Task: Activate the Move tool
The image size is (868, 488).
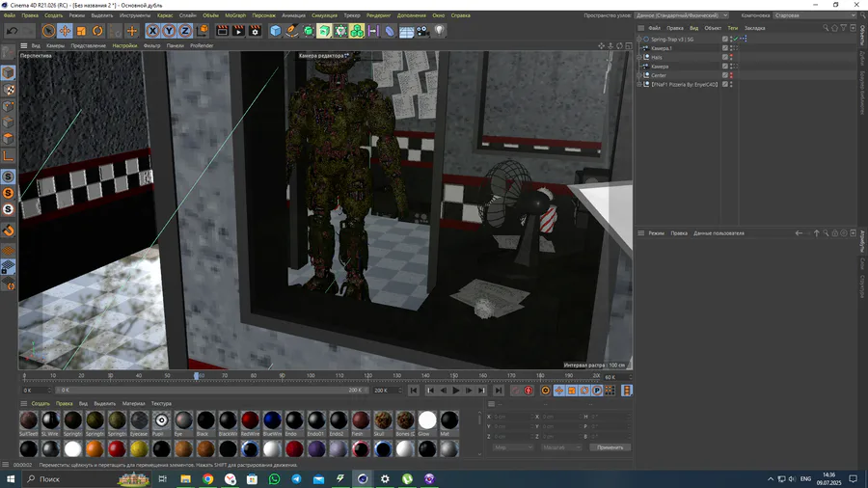Action: pos(65,31)
